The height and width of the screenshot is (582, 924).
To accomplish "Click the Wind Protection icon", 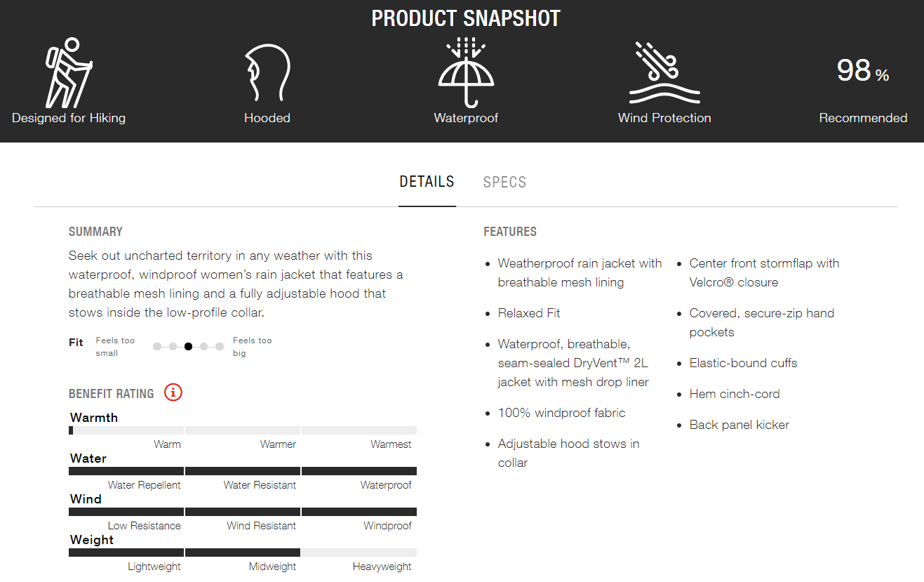I will tap(664, 73).
